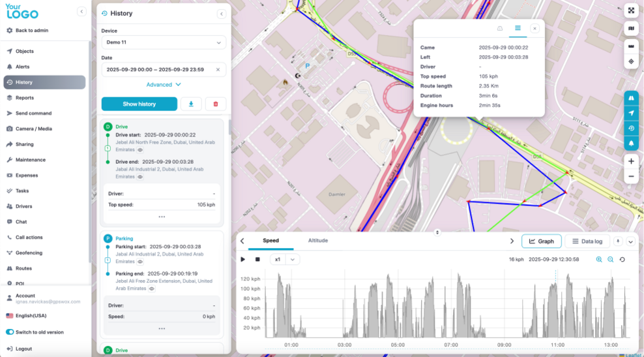The height and width of the screenshot is (357, 644).
Task: Open the map layers selector
Action: (631, 29)
